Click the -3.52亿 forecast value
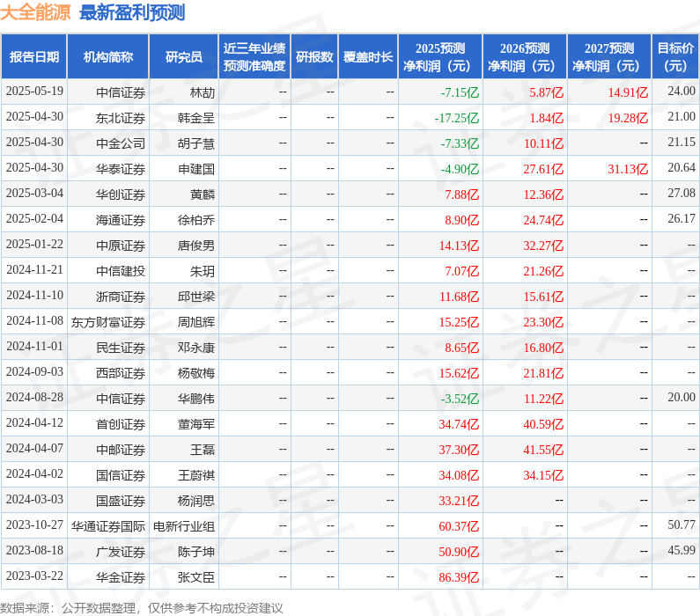 click(460, 399)
